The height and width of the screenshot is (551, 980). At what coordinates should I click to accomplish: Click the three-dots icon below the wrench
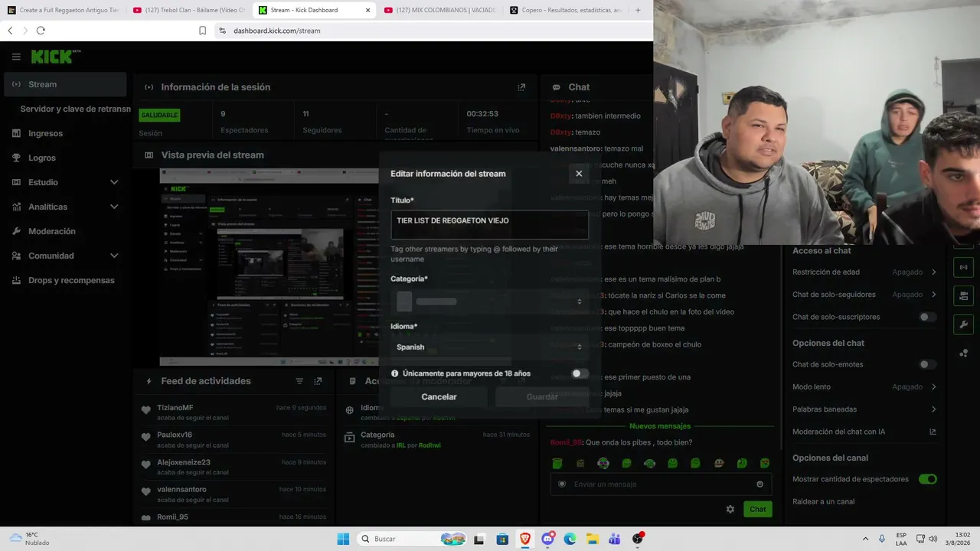[x=963, y=353]
